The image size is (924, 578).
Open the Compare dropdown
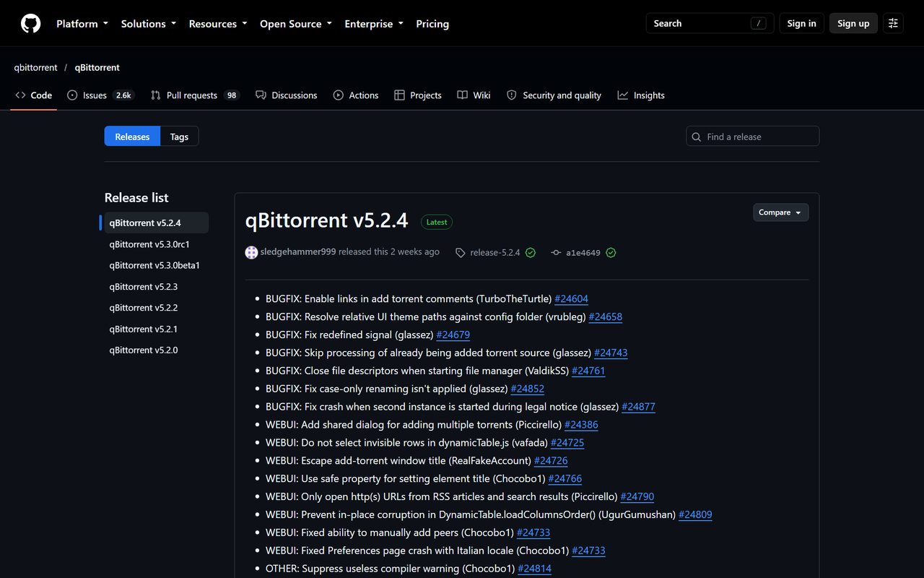click(780, 212)
